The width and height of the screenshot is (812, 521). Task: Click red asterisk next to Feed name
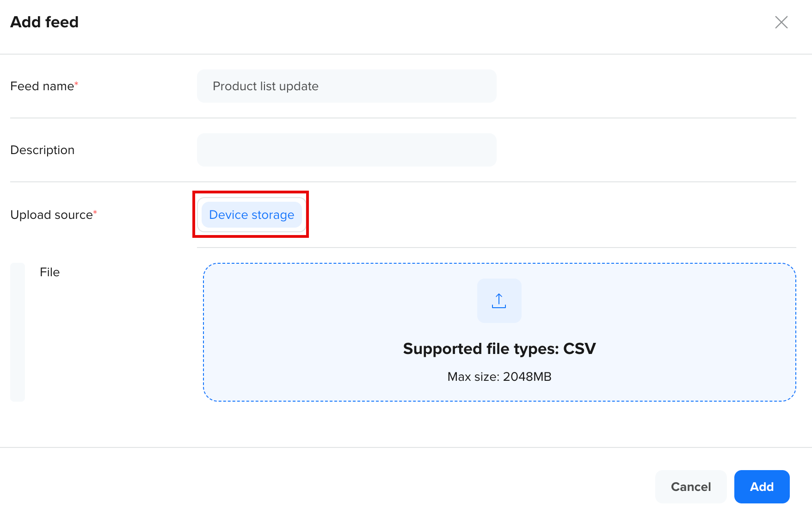tap(77, 83)
